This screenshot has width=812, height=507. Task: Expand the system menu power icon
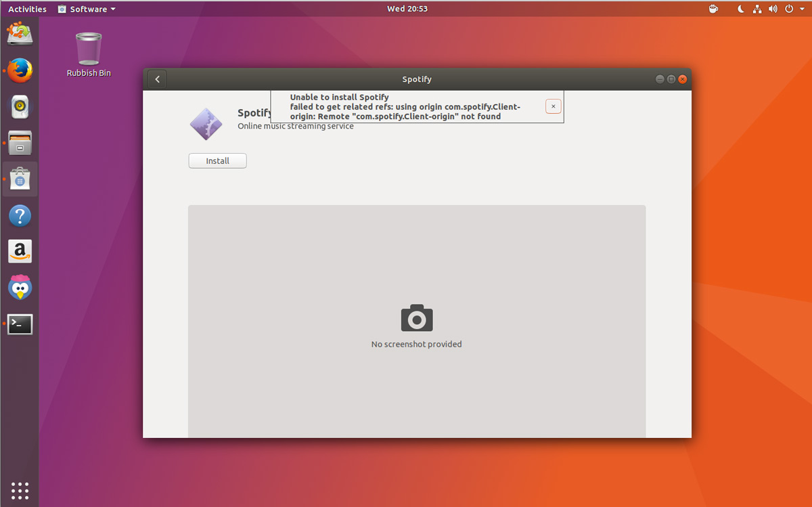[791, 9]
